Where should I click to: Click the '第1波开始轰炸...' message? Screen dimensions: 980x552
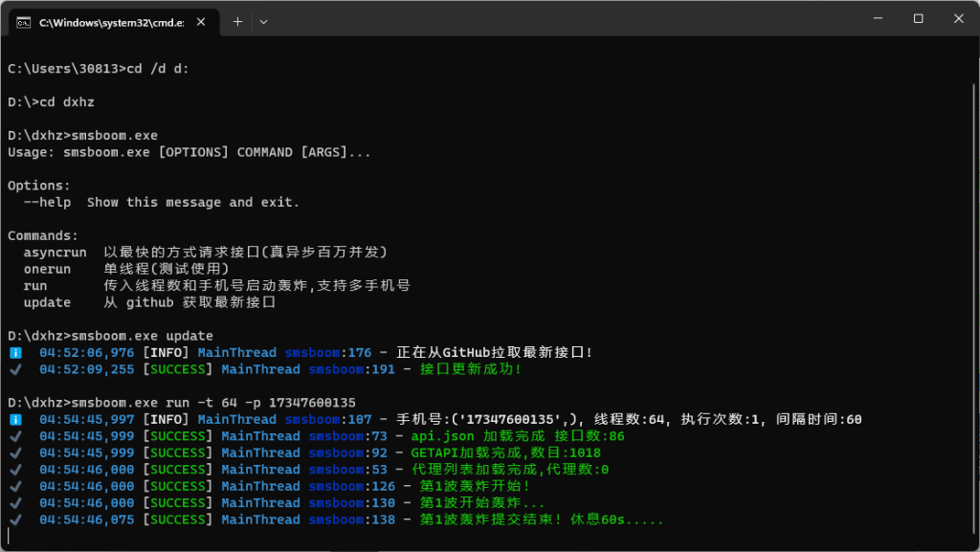click(x=482, y=502)
